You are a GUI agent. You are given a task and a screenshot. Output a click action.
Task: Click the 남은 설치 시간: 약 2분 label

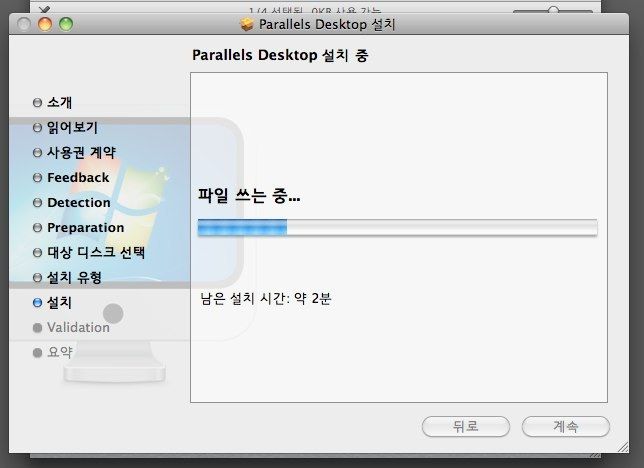point(266,298)
